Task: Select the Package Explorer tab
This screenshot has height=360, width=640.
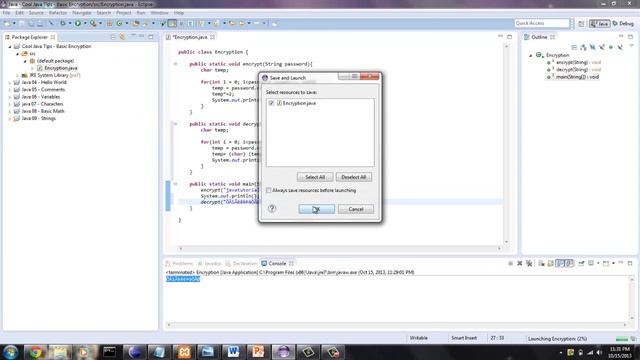Action: click(x=29, y=37)
